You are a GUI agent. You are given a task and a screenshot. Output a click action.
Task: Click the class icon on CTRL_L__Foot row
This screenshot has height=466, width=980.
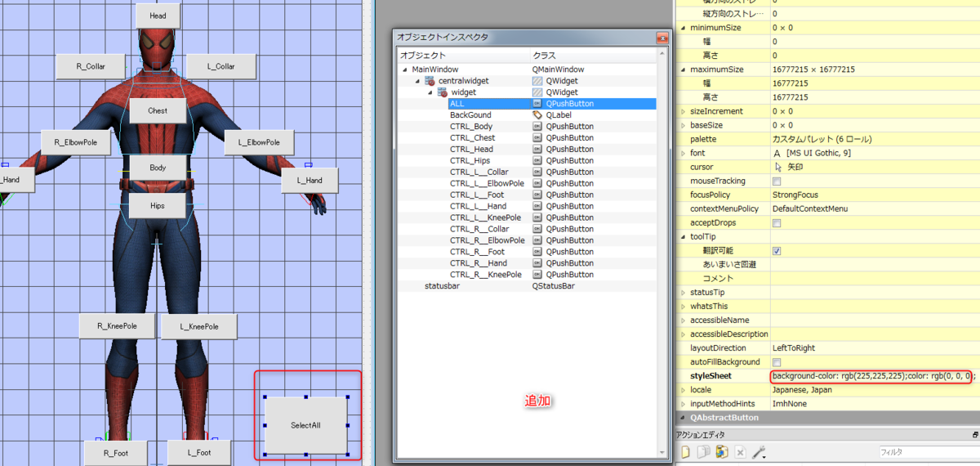[537, 195]
